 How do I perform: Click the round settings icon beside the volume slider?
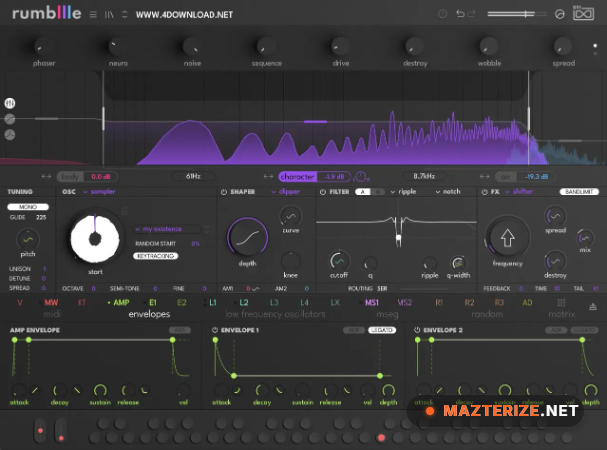559,14
